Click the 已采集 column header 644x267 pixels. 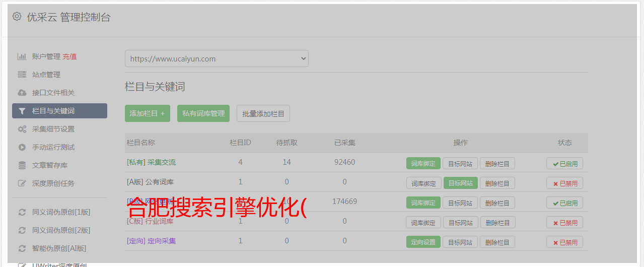344,143
